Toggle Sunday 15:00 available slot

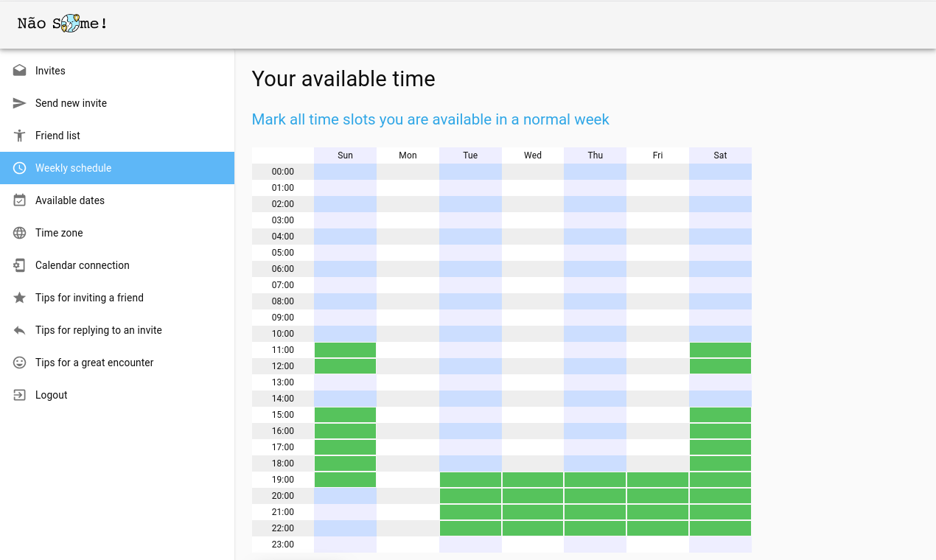(x=345, y=415)
